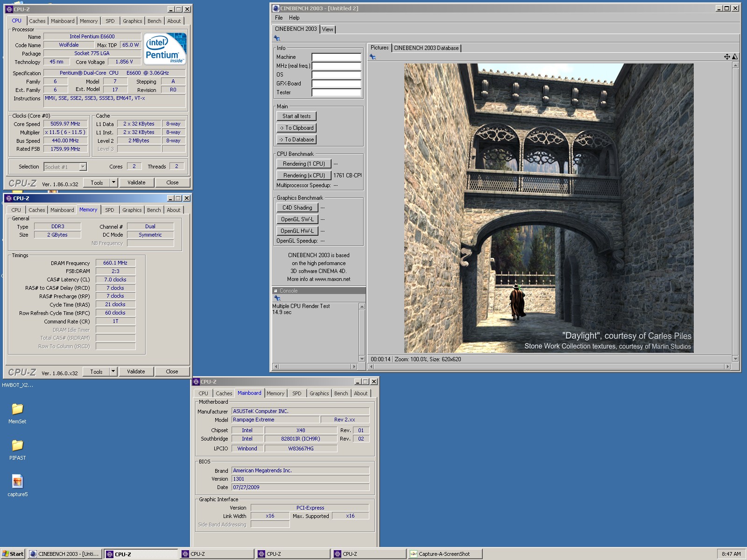This screenshot has width=747, height=560.
Task: Click BIOS date 07/27/2009 field
Action: 300,487
